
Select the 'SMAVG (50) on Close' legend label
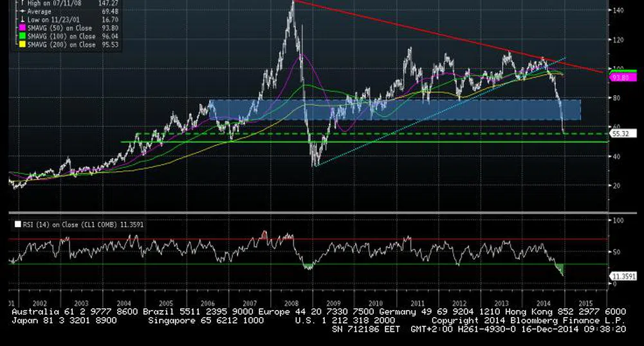(60, 28)
